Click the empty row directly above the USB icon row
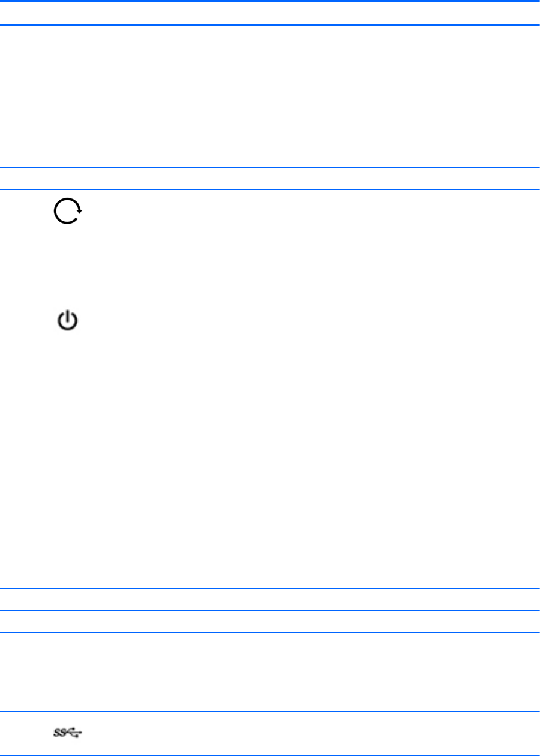This screenshot has height=756, width=540. click(x=270, y=694)
